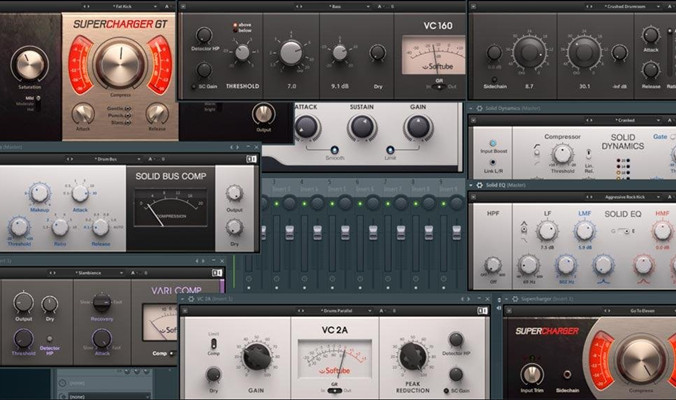Click the LF gain knob on Solid EQ
This screenshot has height=400, width=676.
point(548,231)
